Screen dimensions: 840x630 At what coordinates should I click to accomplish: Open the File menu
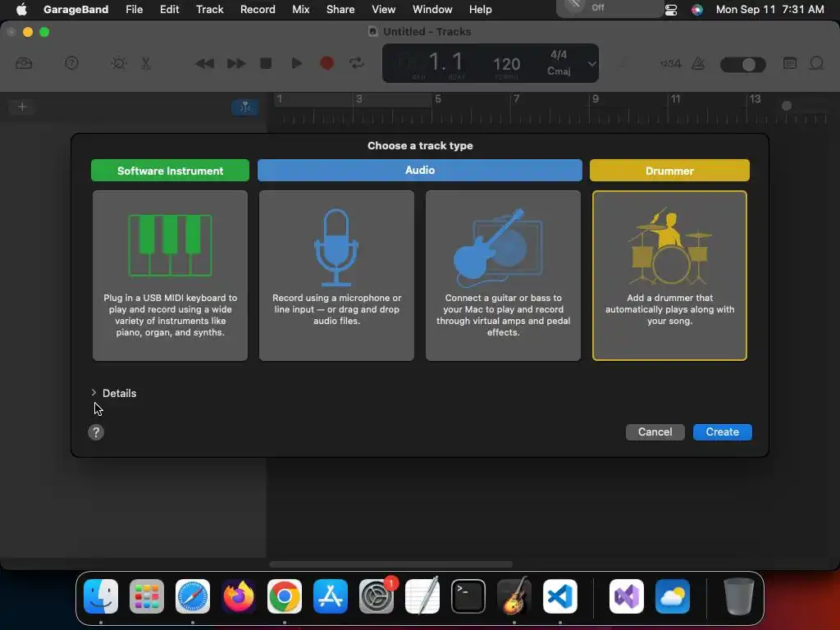(134, 9)
